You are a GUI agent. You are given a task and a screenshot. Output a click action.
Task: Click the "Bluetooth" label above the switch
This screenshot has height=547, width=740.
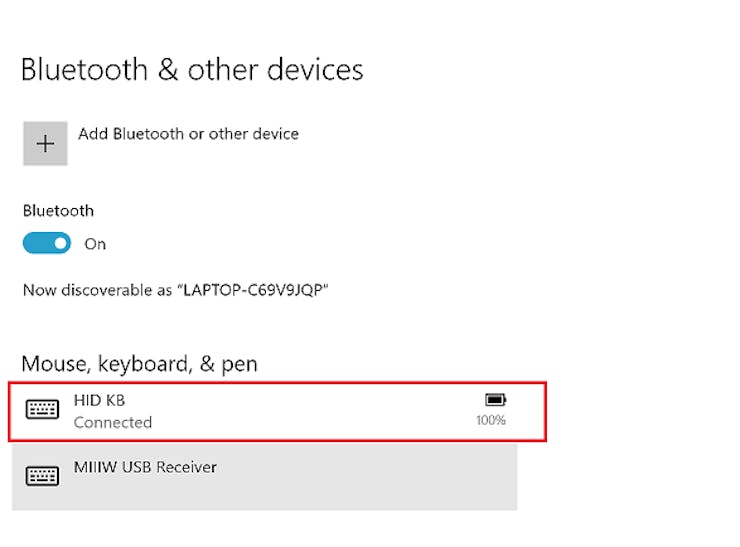coord(58,211)
